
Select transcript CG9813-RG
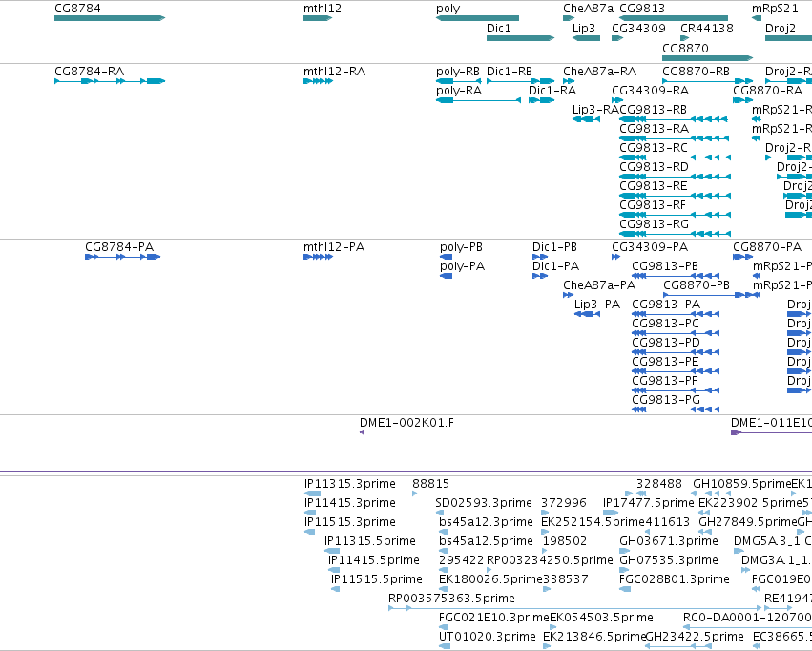(x=676, y=234)
